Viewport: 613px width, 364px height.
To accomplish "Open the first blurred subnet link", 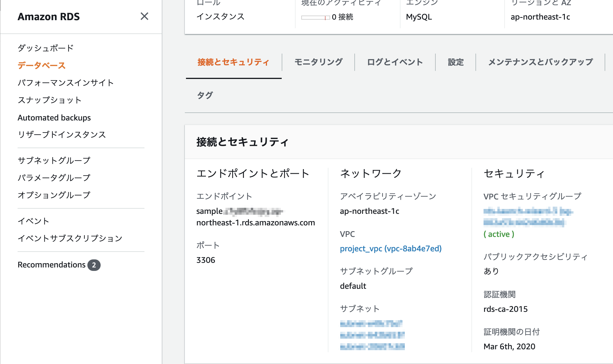I will (x=371, y=324).
